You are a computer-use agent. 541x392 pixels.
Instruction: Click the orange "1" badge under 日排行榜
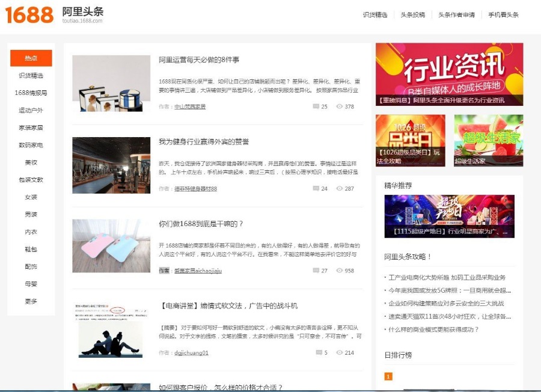click(x=389, y=376)
